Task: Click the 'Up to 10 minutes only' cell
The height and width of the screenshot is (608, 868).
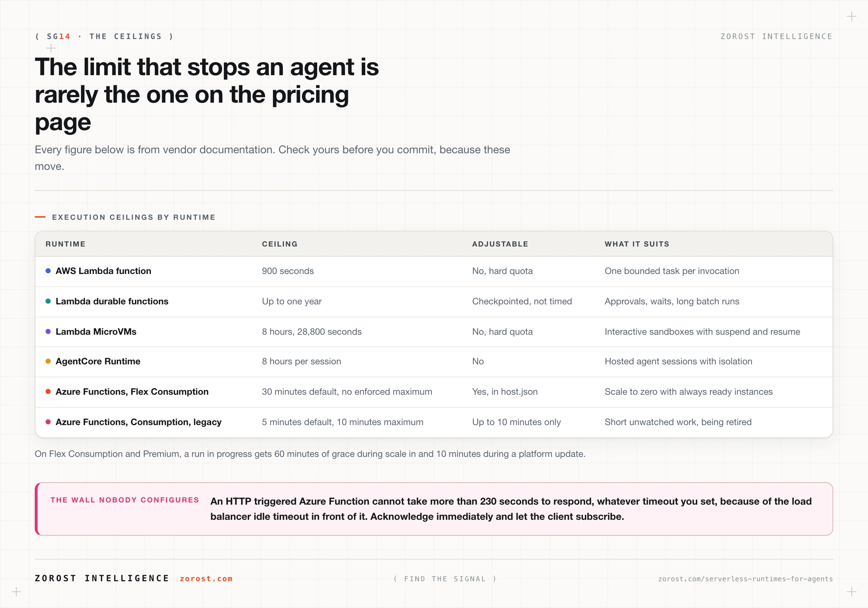Action: tap(516, 422)
